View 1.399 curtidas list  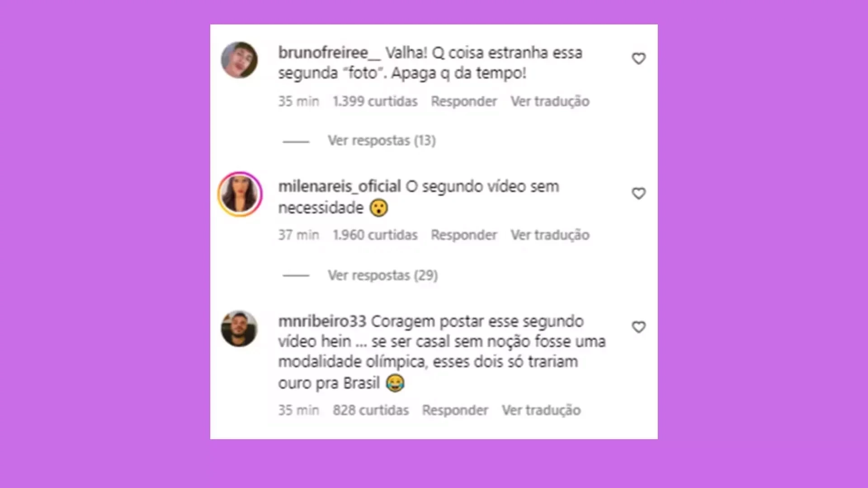pos(375,101)
